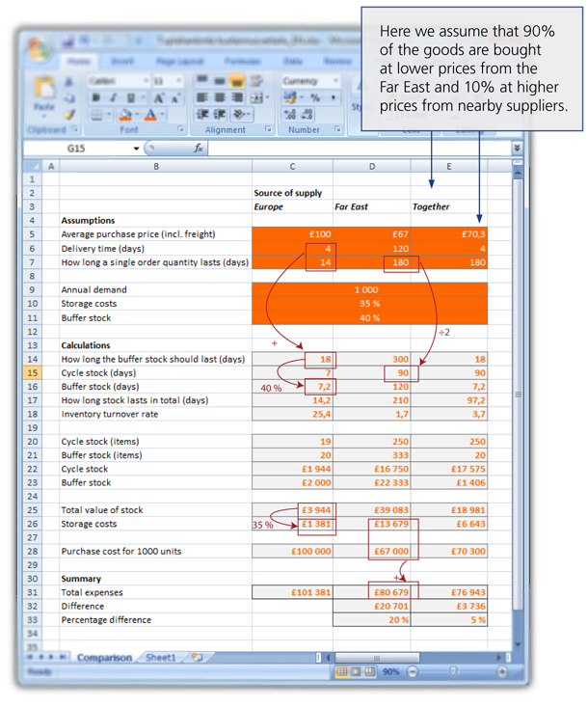Expand the Alignment dialog launcher
The height and width of the screenshot is (707, 588).
click(268, 129)
